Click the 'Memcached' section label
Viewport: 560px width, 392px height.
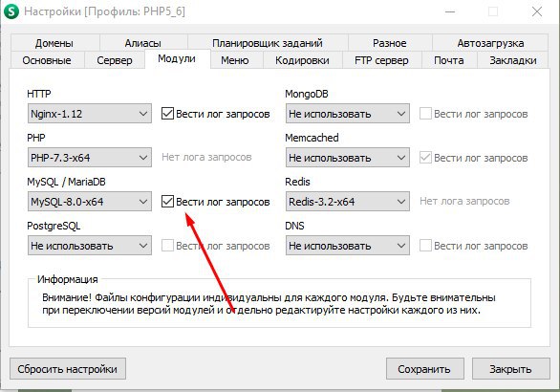point(312,138)
